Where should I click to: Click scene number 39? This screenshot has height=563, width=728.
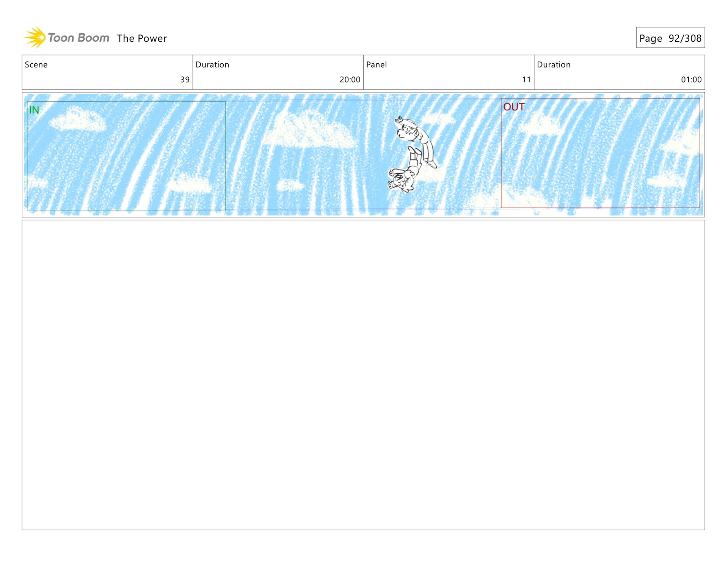coord(185,80)
